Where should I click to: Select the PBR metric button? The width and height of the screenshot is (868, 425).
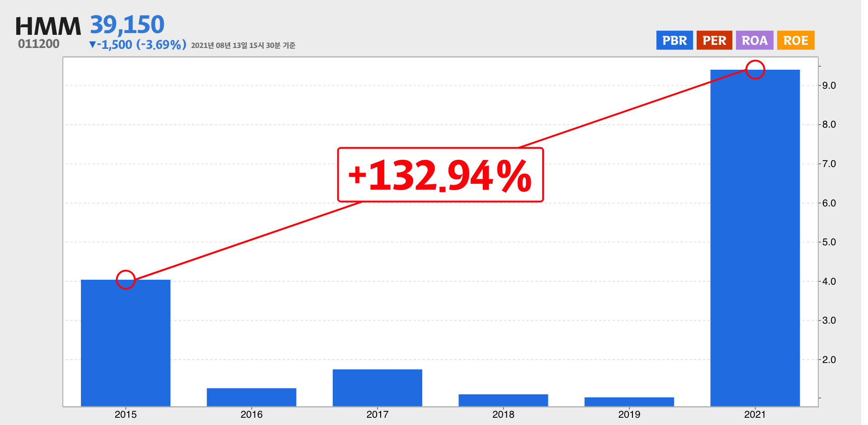tap(674, 40)
